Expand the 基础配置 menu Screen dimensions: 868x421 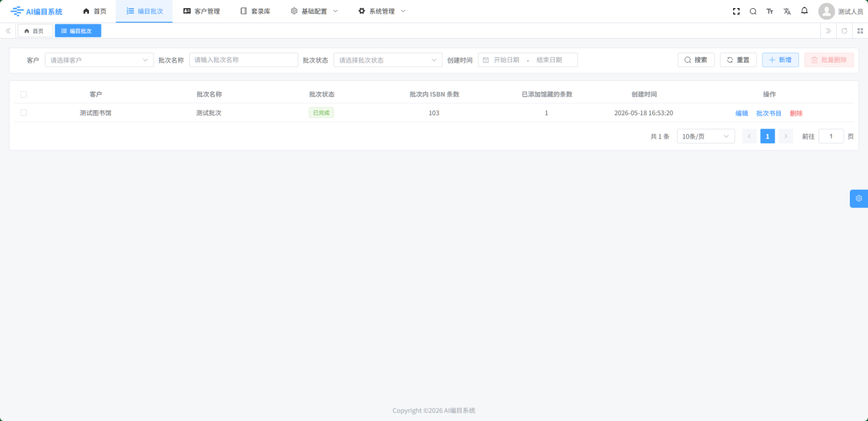pos(314,11)
